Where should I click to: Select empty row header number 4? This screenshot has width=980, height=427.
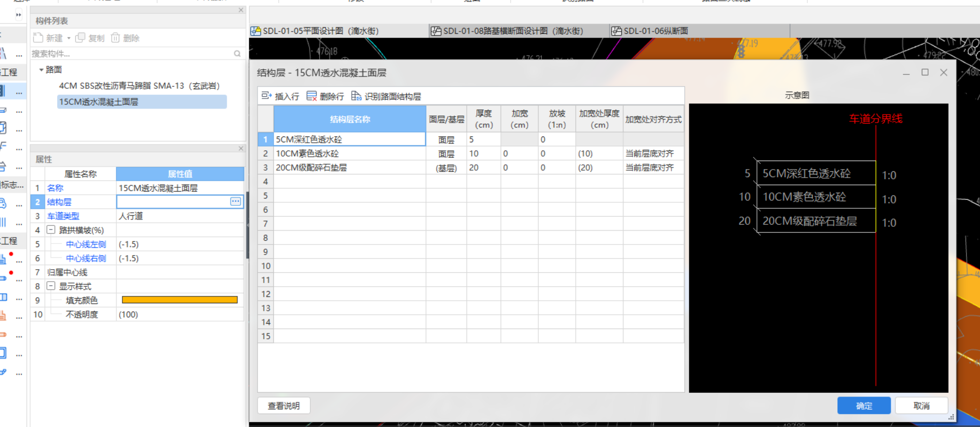[x=266, y=181]
